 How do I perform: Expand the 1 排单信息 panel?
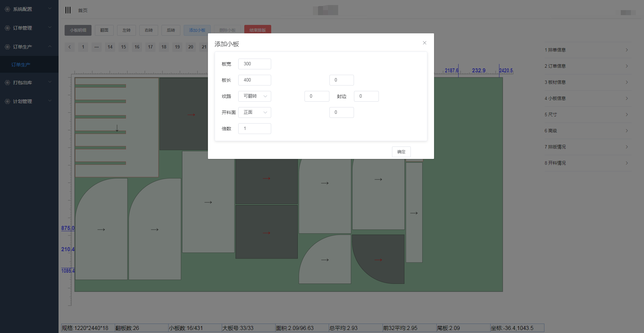tap(587, 50)
